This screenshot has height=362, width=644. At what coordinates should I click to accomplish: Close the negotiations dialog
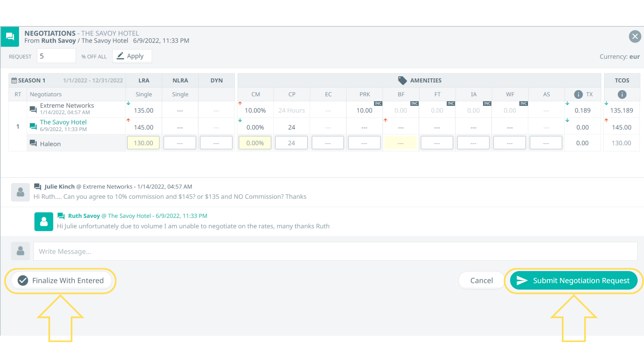[635, 37]
